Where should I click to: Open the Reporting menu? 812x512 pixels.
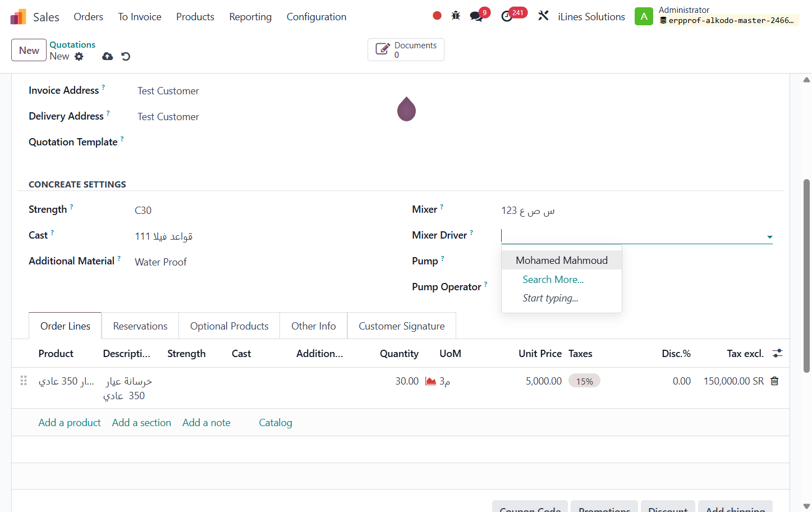(250, 17)
